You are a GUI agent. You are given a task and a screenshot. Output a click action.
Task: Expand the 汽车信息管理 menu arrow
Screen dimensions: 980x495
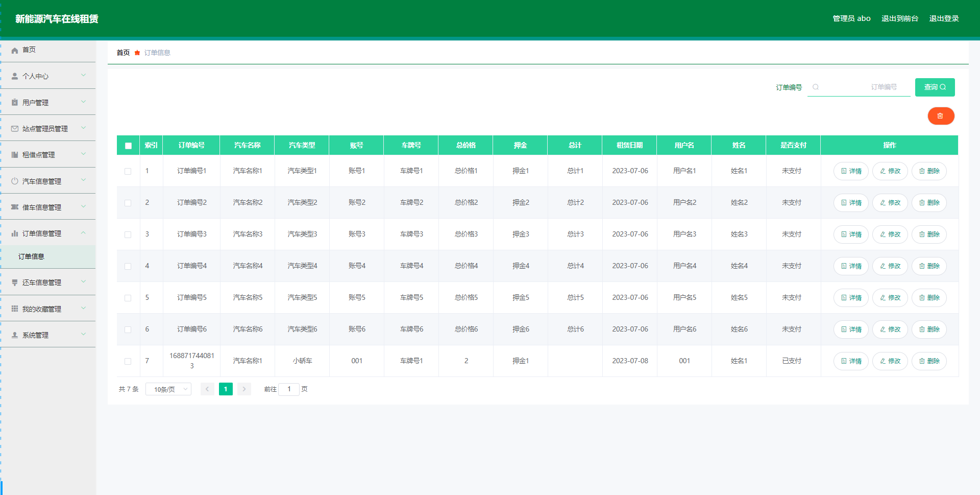[x=83, y=180]
